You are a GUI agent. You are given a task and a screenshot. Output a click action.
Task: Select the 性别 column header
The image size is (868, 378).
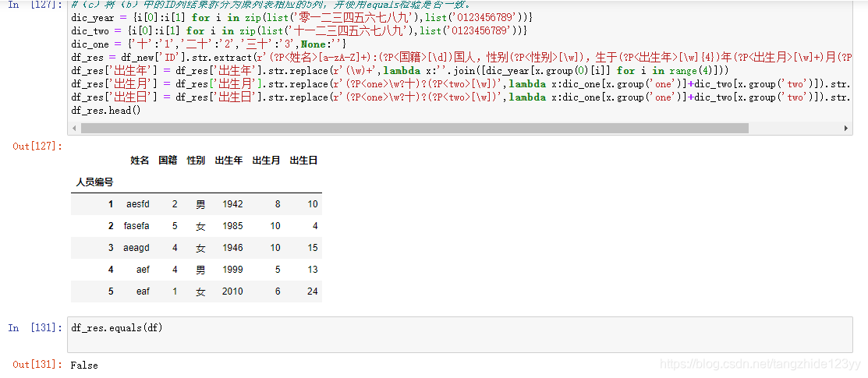point(196,161)
